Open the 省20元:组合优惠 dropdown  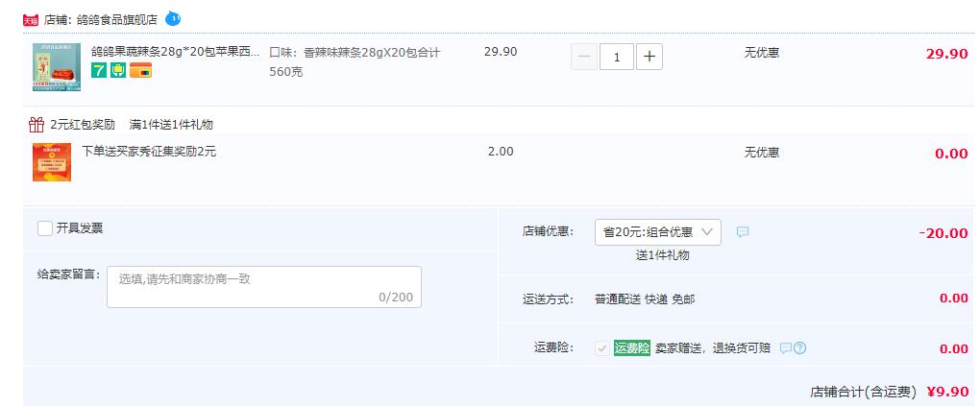click(657, 232)
